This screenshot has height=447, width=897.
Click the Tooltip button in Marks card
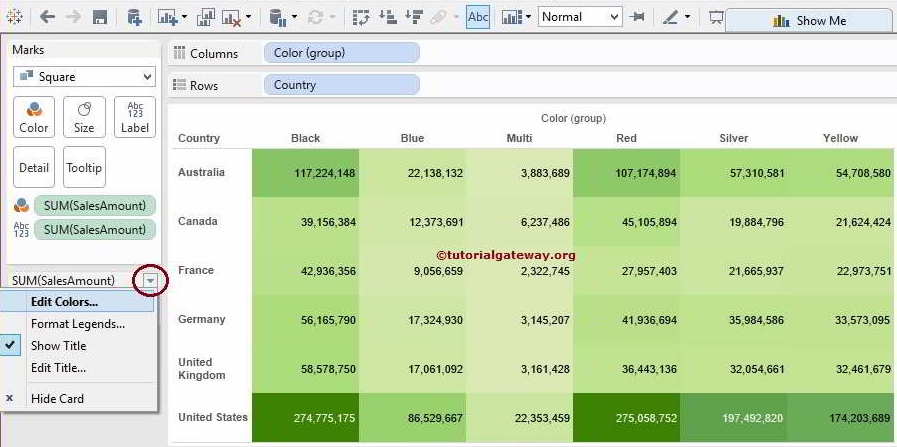click(84, 167)
